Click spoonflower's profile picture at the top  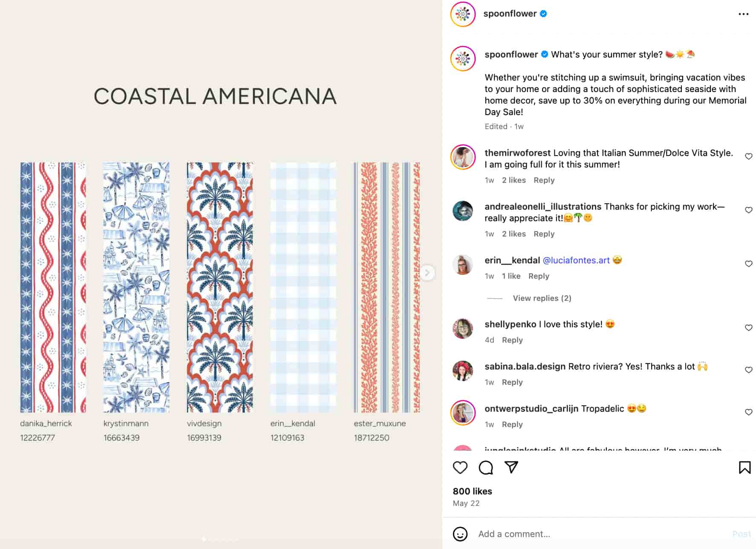(462, 14)
